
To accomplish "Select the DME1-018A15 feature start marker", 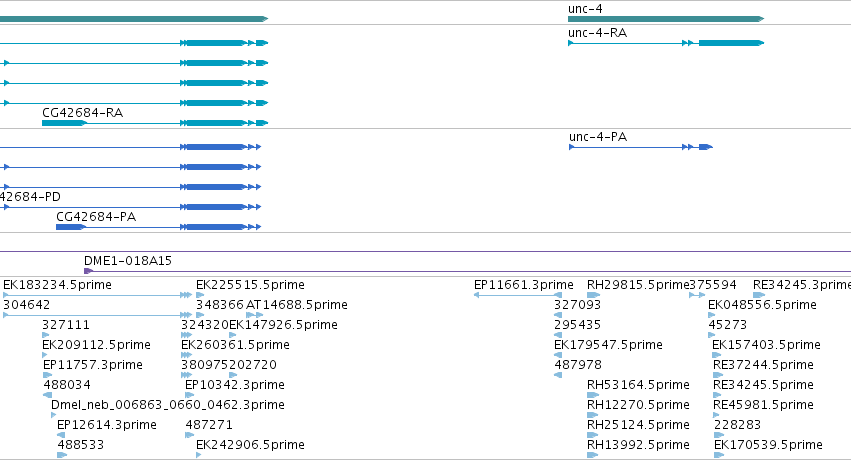I will click(x=88, y=271).
